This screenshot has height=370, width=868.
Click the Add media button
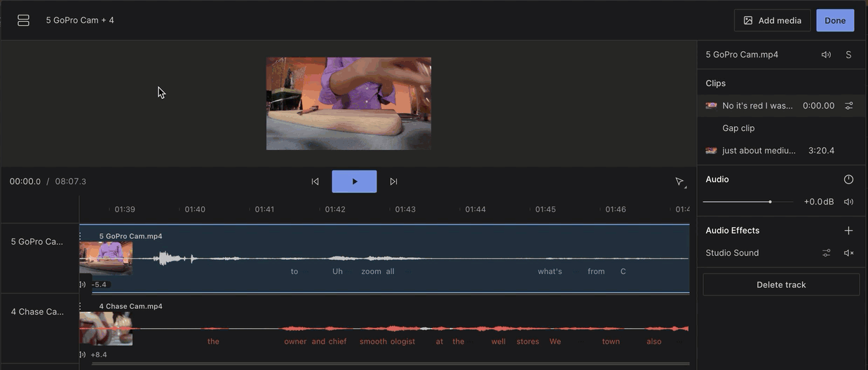[x=772, y=20]
